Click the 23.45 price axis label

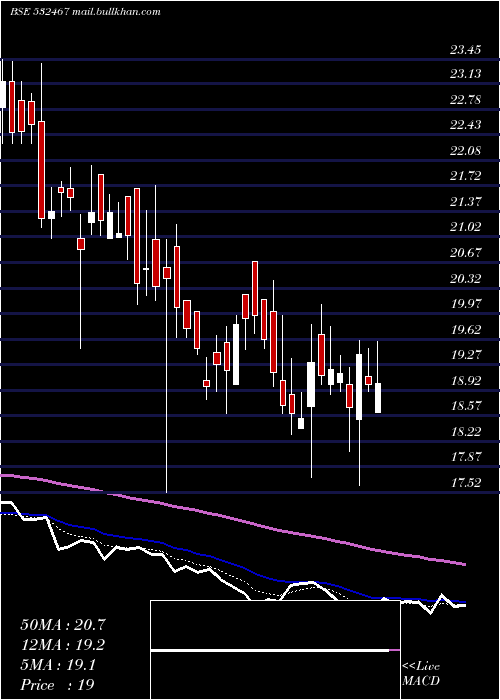coord(466,50)
